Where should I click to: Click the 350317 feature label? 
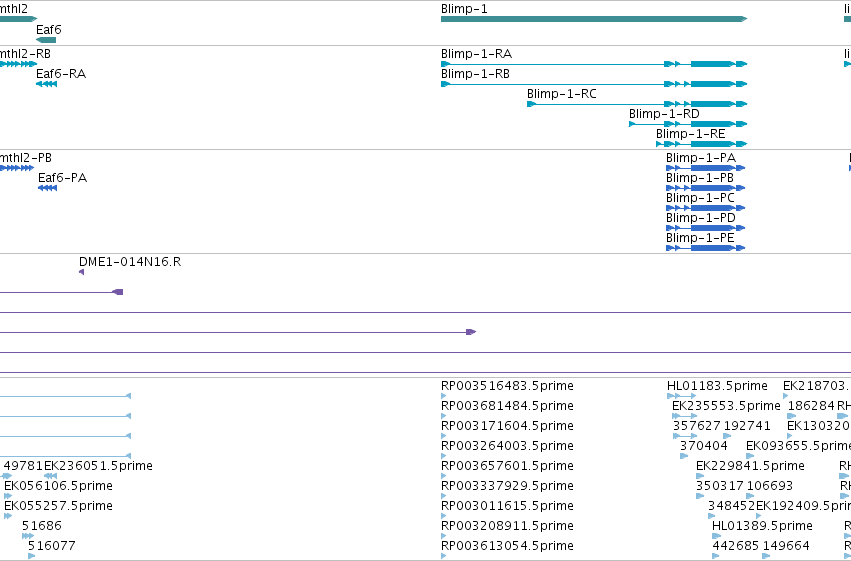[x=720, y=486]
